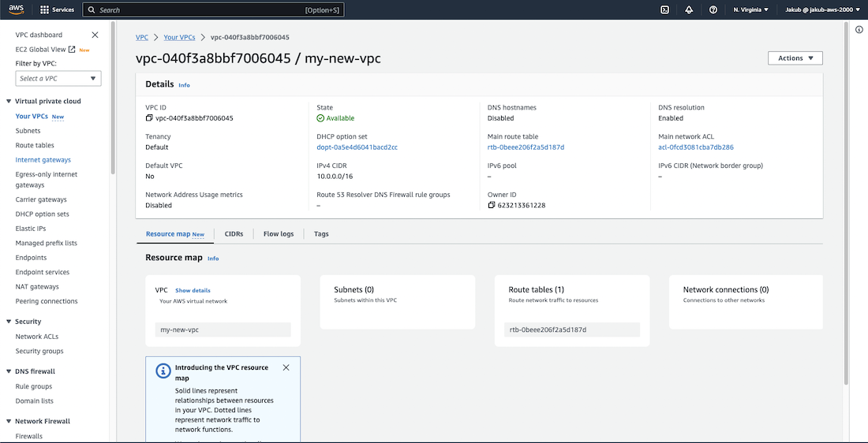Open the page info panel icon
The image size is (868, 443).
click(859, 29)
